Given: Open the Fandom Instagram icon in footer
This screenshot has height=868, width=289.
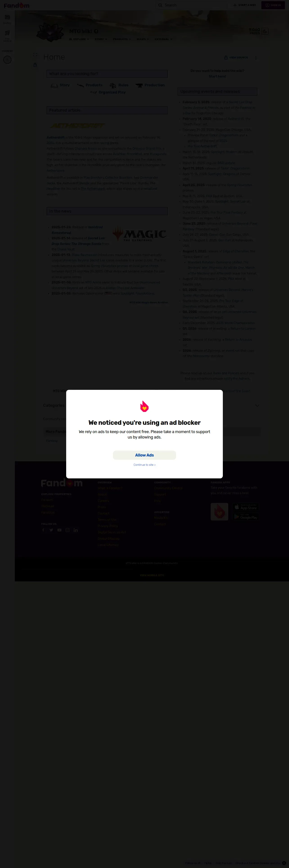Looking at the screenshot, I should coord(67,530).
